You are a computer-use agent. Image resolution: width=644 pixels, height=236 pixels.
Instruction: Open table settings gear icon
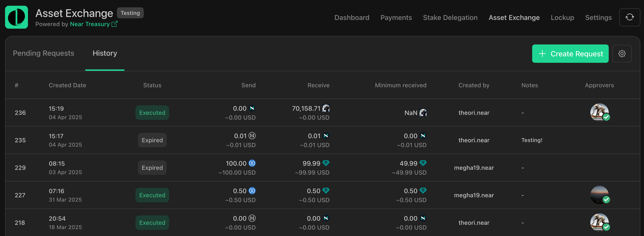click(x=622, y=53)
